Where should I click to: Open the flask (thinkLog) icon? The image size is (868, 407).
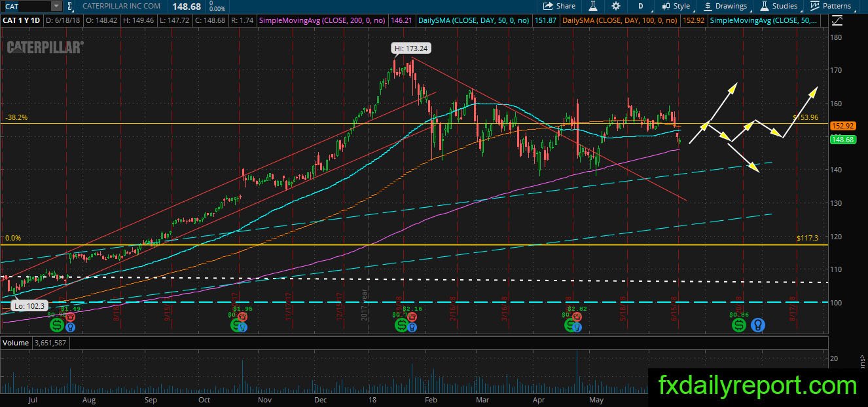point(594,6)
